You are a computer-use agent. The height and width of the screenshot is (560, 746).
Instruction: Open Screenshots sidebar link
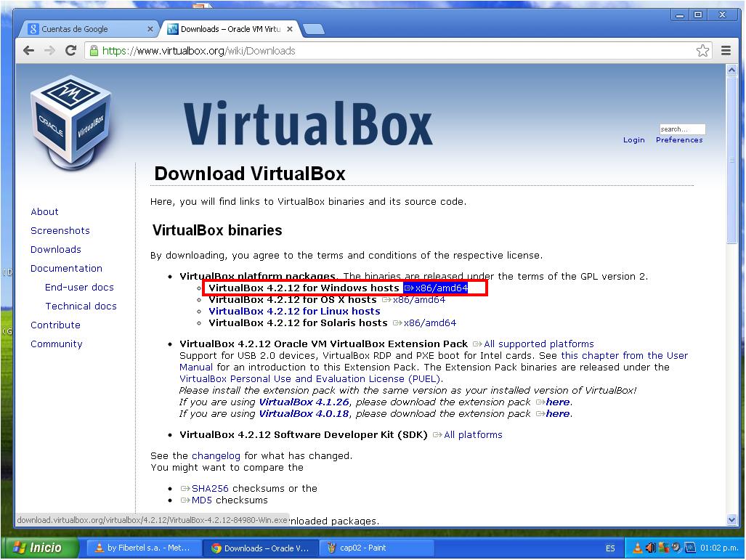click(x=60, y=231)
